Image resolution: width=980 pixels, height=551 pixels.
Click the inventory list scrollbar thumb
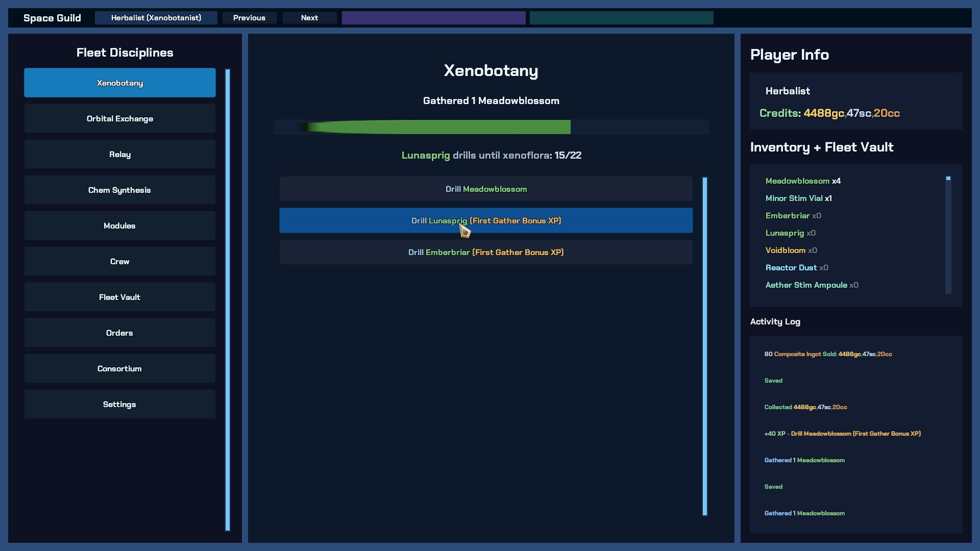tap(948, 179)
